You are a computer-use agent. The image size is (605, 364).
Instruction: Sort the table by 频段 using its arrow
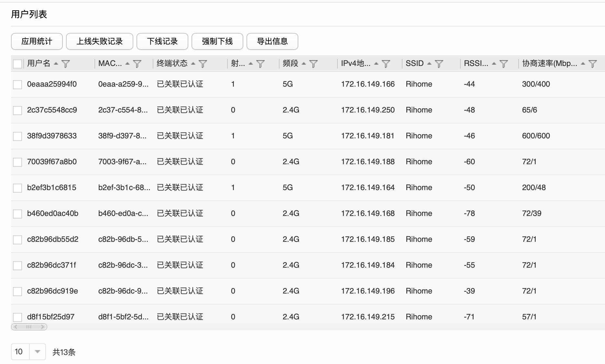click(303, 63)
